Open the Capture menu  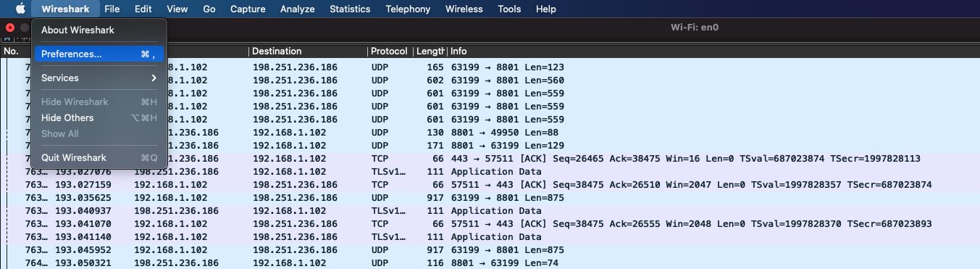tap(248, 9)
